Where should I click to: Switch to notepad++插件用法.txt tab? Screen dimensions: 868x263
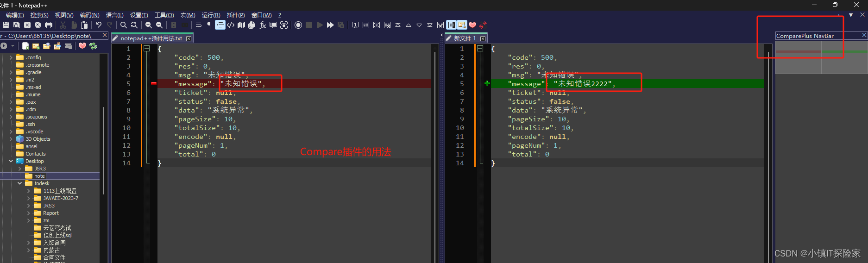[151, 38]
